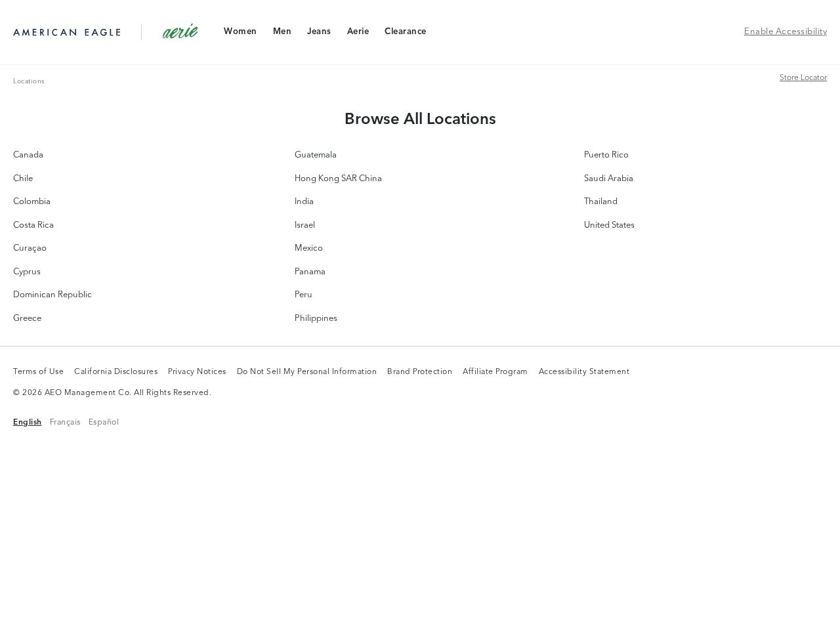Open Israel store locations
This screenshot has height=630, width=840.
point(304,225)
